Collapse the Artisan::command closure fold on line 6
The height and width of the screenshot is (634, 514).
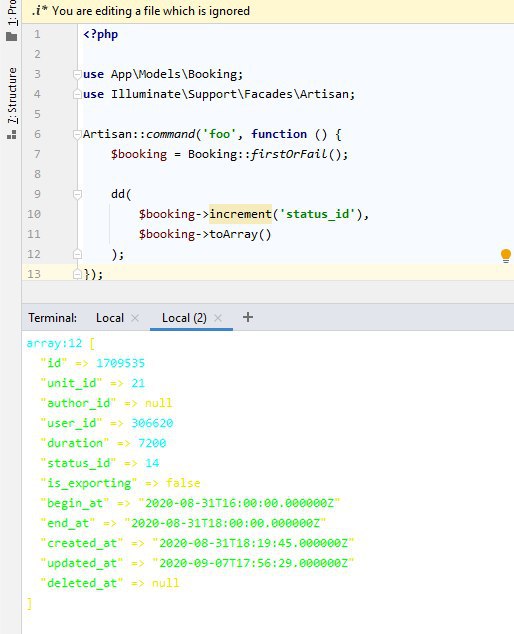click(77, 134)
